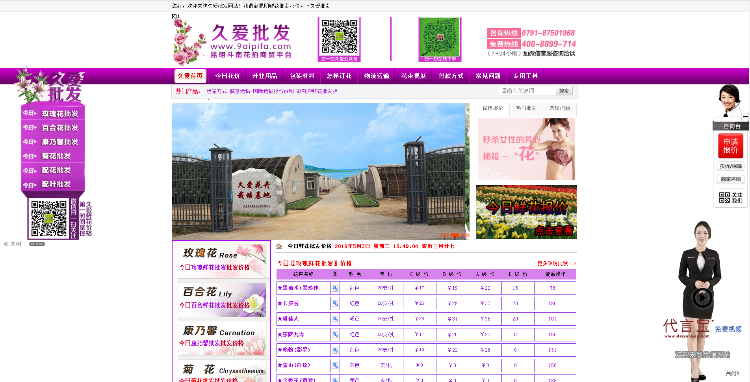Viewport: 750px width, 382px height.
Task: Switch to the middle tab above the advertisement
Action: coord(526,109)
